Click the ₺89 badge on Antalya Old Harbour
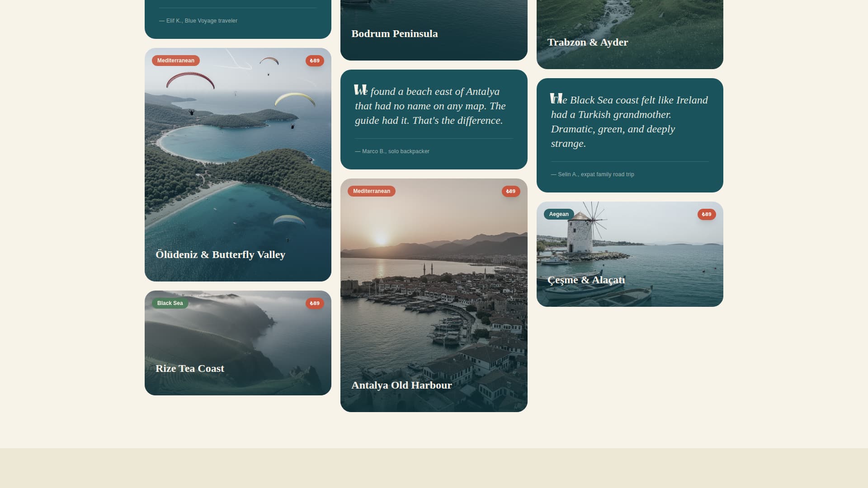This screenshot has height=488, width=868. [511, 191]
